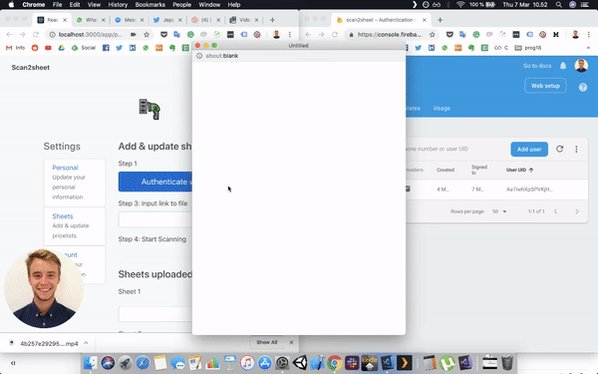
Task: Go to the previous page of Firebase users
Action: coord(556,211)
